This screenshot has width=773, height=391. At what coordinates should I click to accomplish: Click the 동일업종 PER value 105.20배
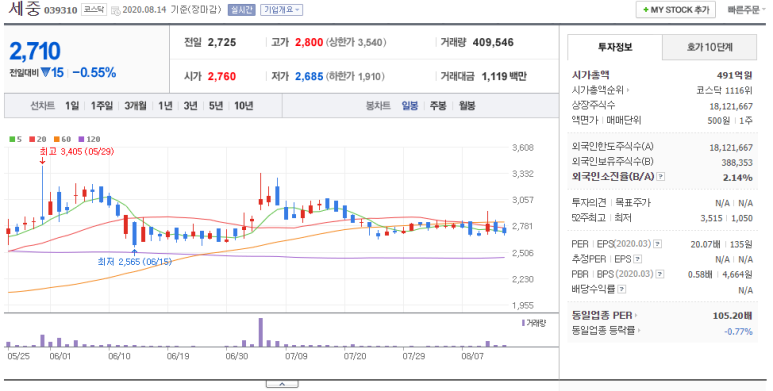(733, 316)
